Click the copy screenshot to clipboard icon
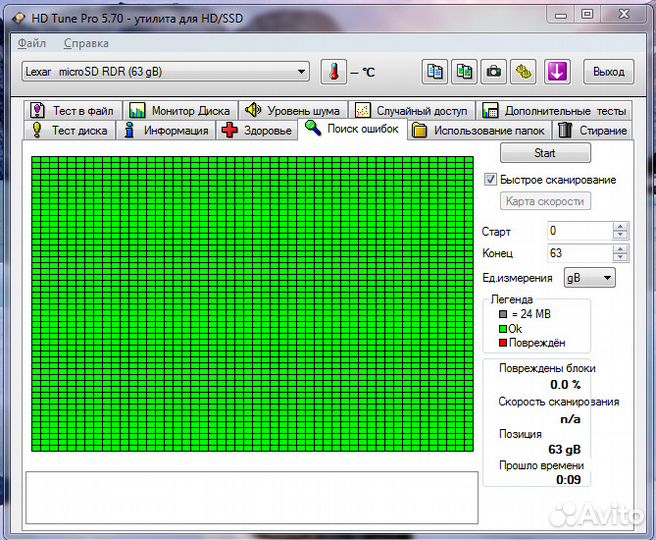 point(464,72)
